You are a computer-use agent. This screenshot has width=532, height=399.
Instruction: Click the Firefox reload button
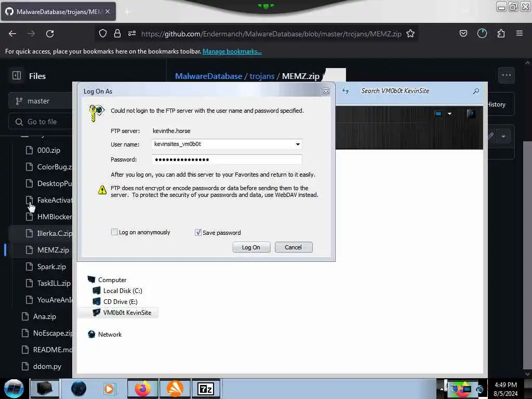click(x=50, y=34)
